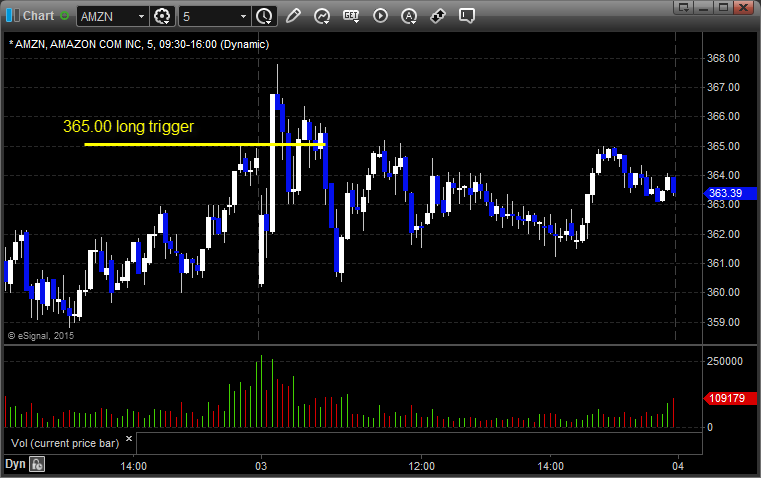Close the Vol study pane X

point(129,439)
